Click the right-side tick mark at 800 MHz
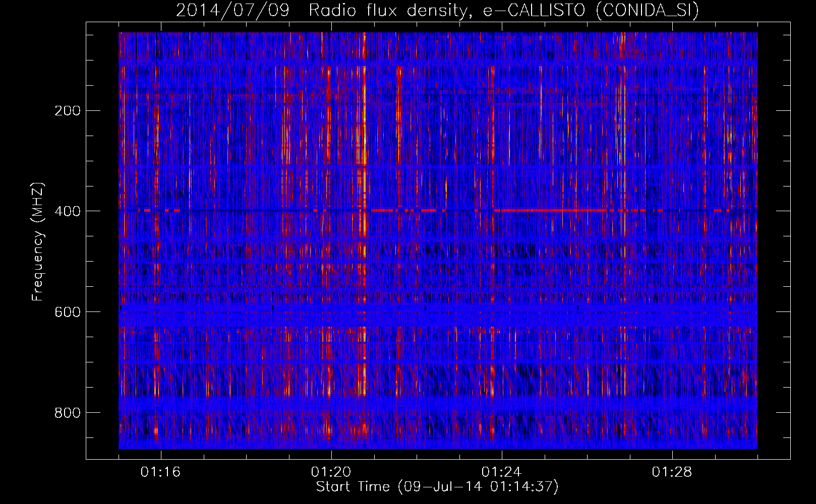816x504 pixels. coord(784,412)
